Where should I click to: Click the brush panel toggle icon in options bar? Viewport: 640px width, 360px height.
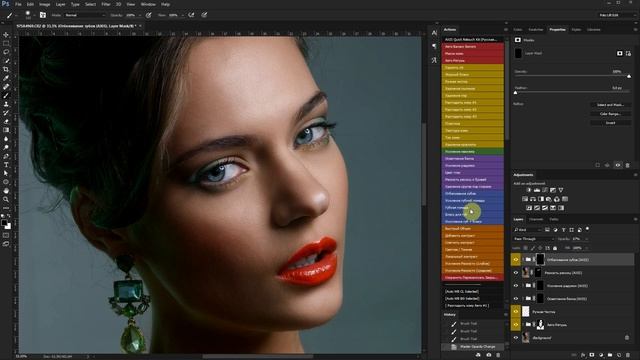pos(43,15)
